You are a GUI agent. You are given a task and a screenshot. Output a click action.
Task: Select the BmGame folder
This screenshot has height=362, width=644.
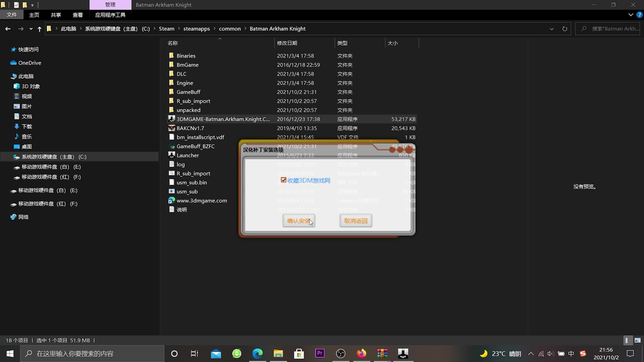click(x=187, y=65)
